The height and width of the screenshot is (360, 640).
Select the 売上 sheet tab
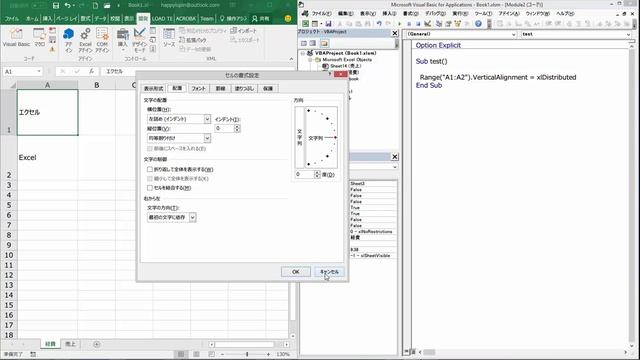pyautogui.click(x=71, y=344)
